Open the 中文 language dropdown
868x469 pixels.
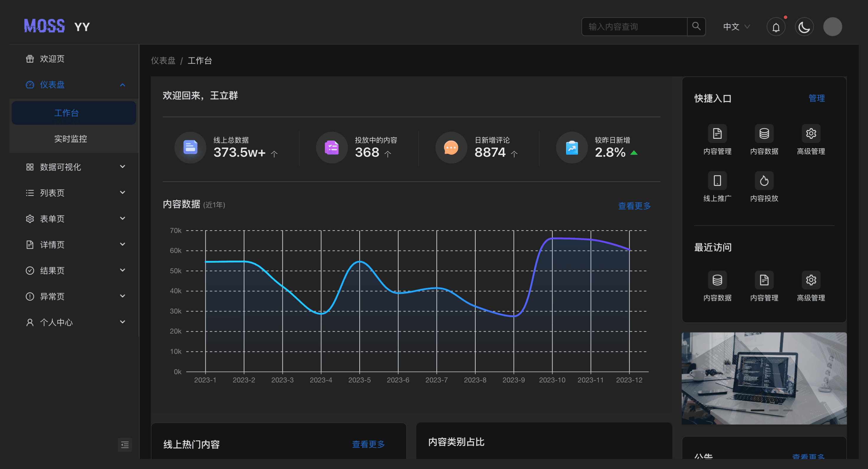(737, 27)
